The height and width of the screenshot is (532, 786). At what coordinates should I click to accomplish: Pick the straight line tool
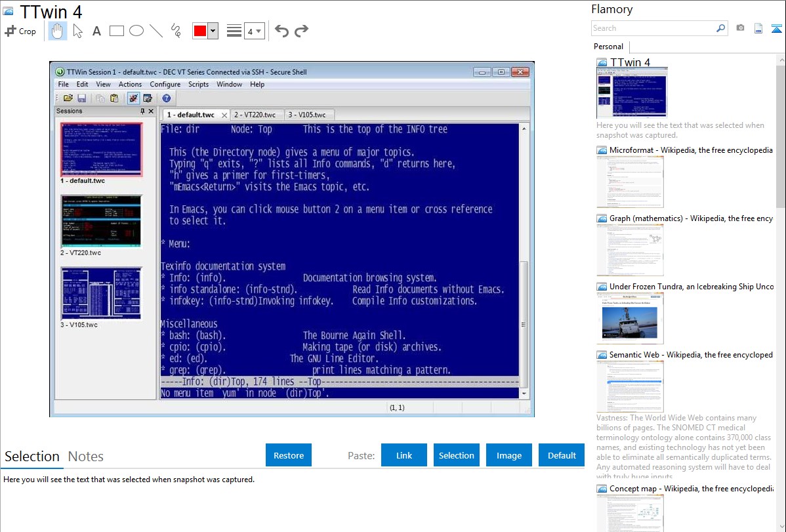[155, 31]
